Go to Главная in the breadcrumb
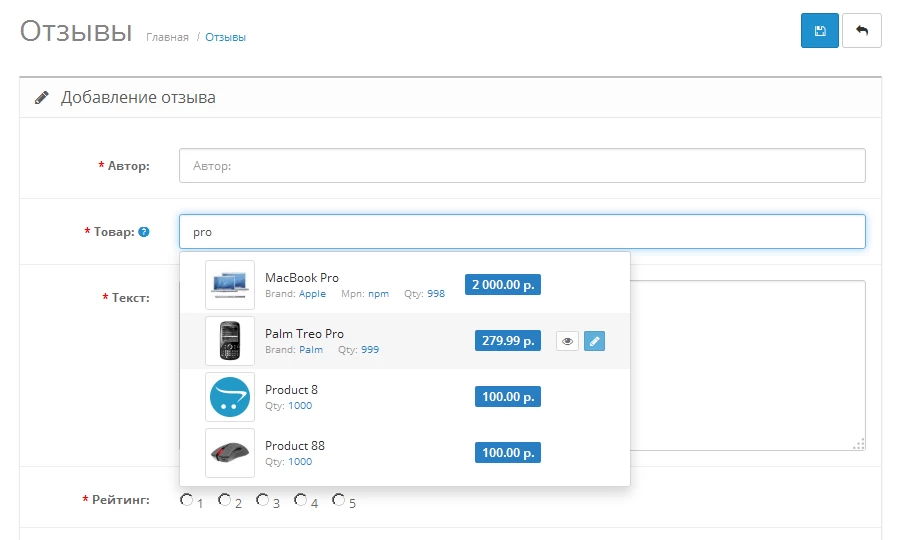 pos(167,37)
